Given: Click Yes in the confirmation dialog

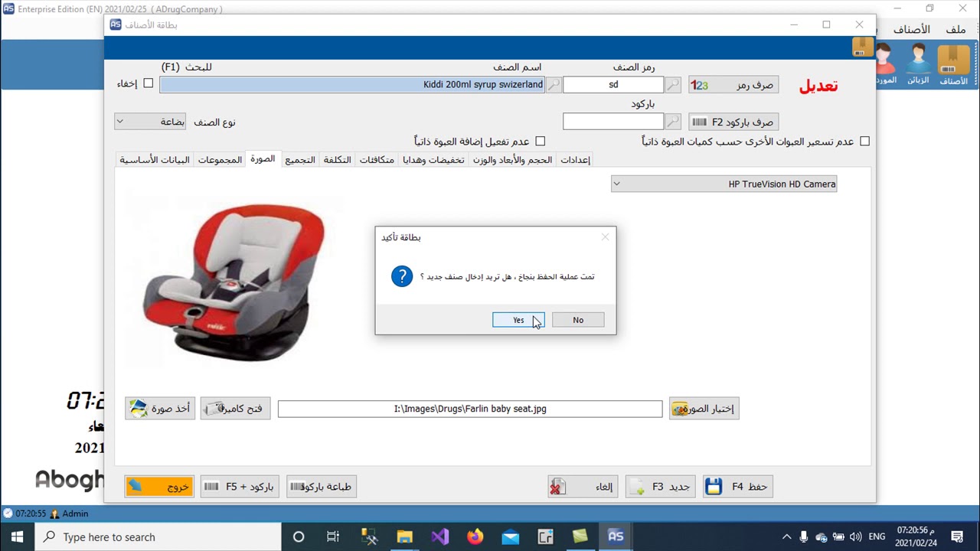Looking at the screenshot, I should pos(518,320).
